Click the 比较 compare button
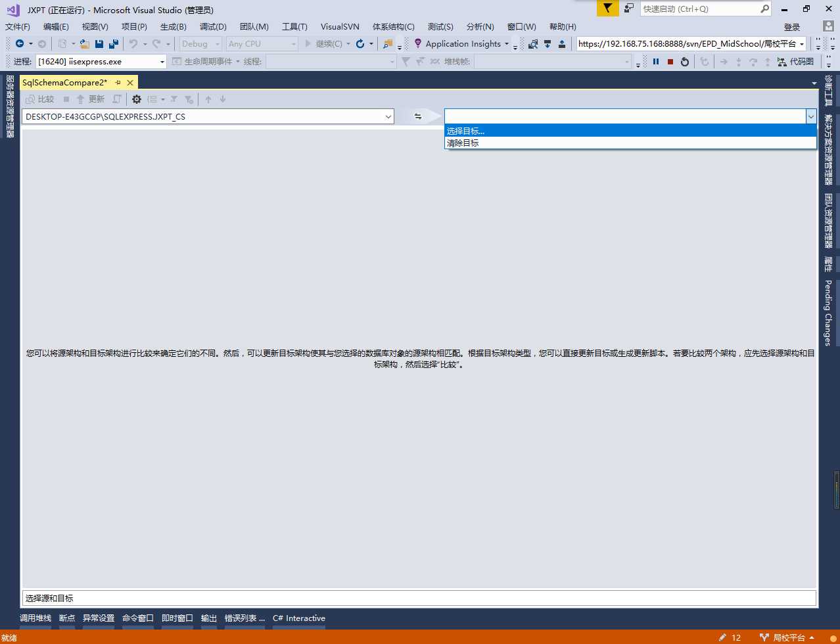840x644 pixels. pos(40,99)
